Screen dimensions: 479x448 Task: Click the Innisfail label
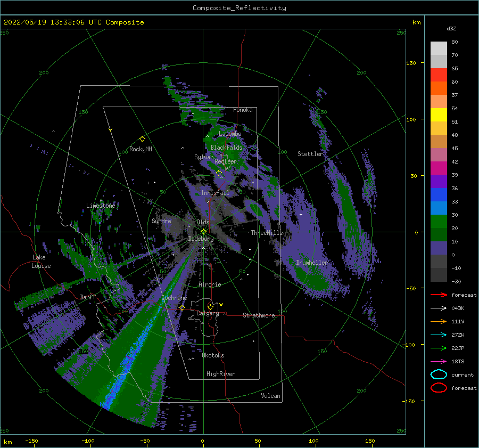click(x=215, y=193)
